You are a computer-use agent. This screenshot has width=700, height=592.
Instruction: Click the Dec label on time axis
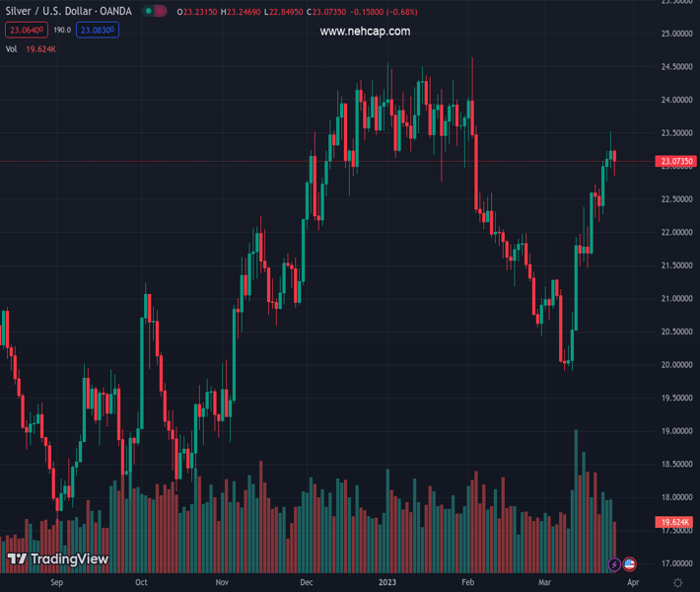coord(306,583)
